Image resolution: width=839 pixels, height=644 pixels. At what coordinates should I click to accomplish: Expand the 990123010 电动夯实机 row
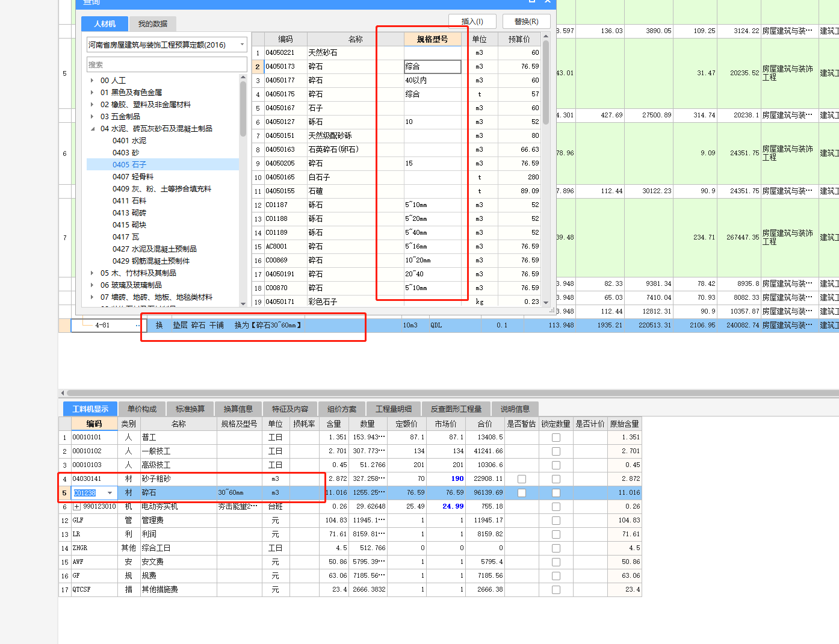[76, 507]
